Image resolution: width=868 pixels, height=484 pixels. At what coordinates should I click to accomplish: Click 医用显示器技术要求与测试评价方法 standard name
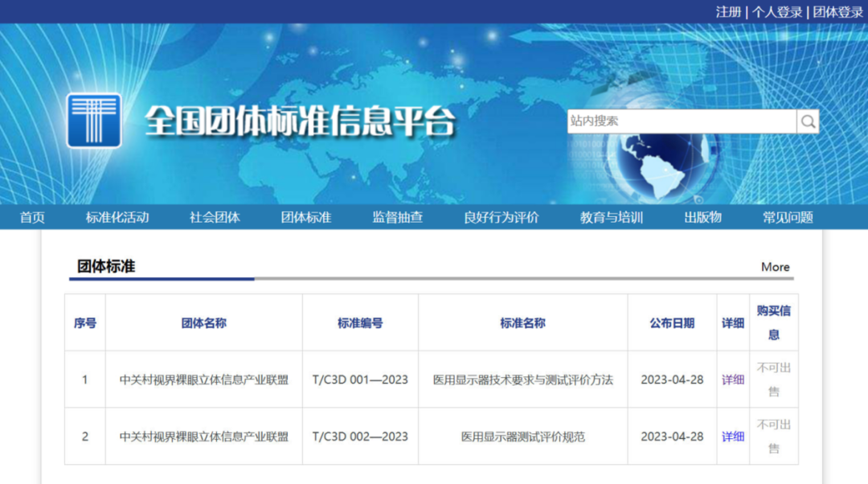point(523,379)
